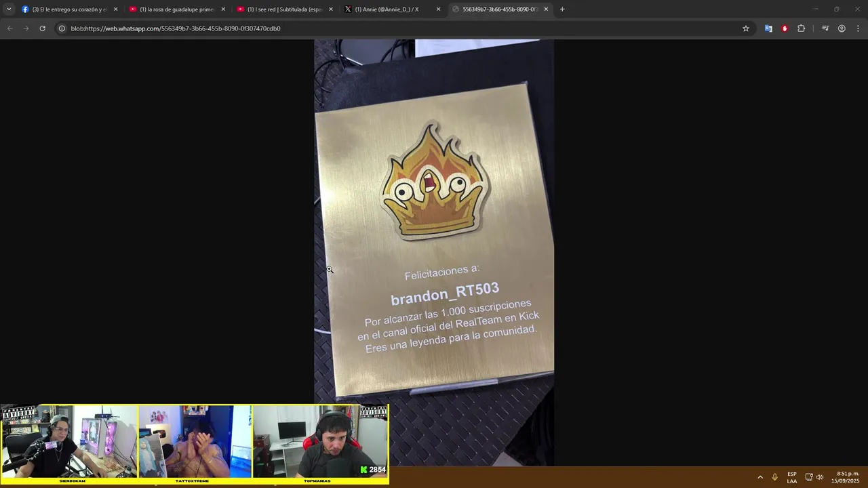Reload the current page
This screenshot has width=868, height=488.
point(42,28)
